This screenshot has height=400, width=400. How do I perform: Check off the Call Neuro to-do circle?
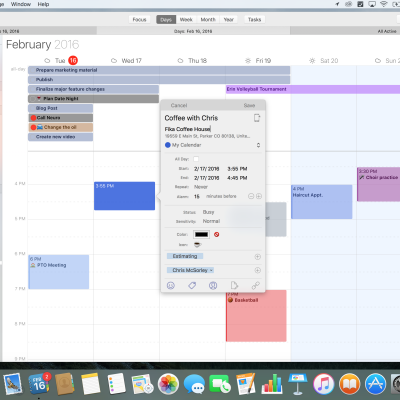33,118
